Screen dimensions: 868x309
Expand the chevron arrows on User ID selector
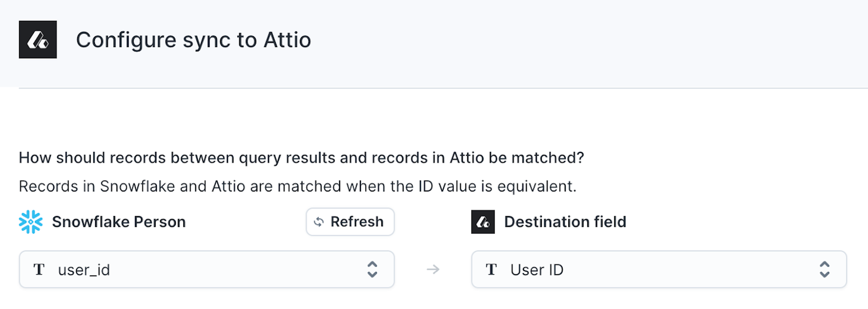[824, 269]
